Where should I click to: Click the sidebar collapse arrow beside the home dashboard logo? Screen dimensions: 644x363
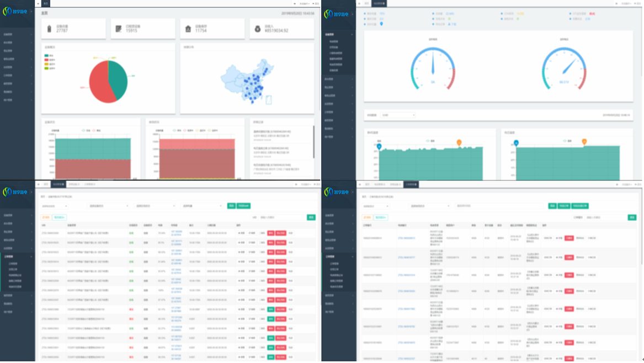[31, 12]
